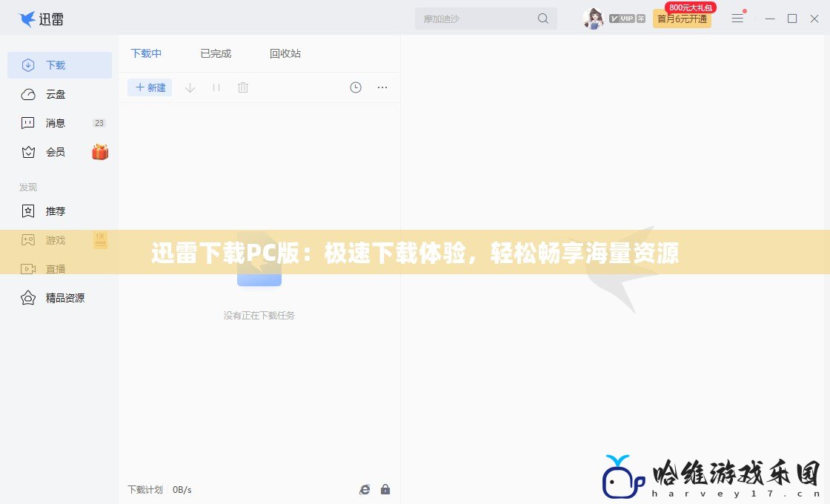The height and width of the screenshot is (504, 830).
Task: Click the 直播 video camera icon
Action: click(x=28, y=269)
